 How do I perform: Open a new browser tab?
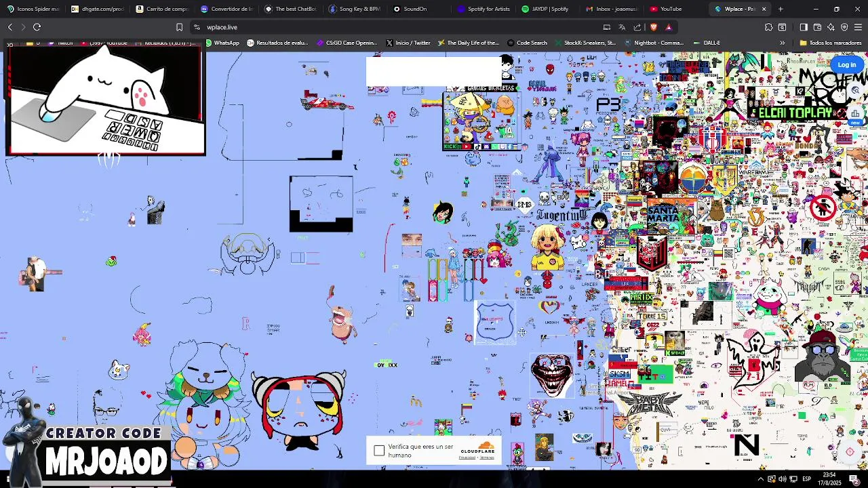pyautogui.click(x=781, y=9)
